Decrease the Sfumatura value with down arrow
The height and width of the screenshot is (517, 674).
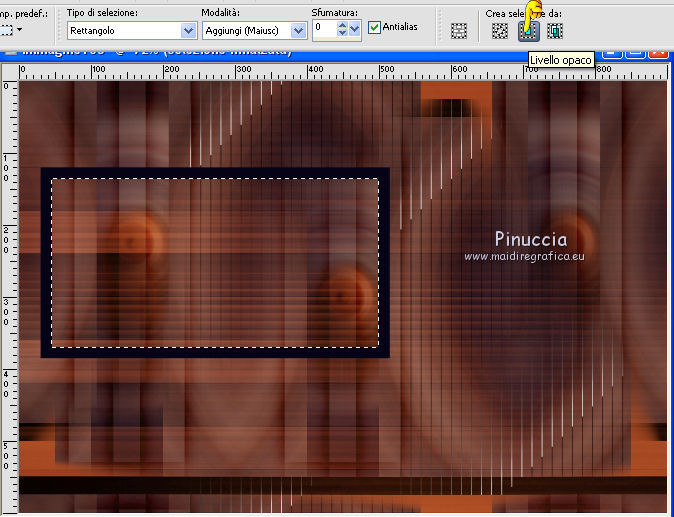pos(342,33)
